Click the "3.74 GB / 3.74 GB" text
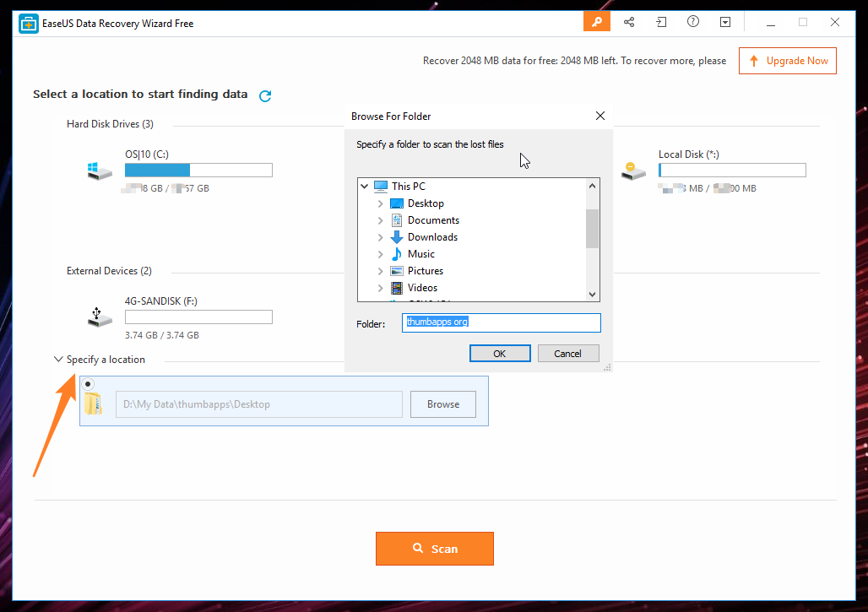This screenshot has height=612, width=868. click(161, 335)
